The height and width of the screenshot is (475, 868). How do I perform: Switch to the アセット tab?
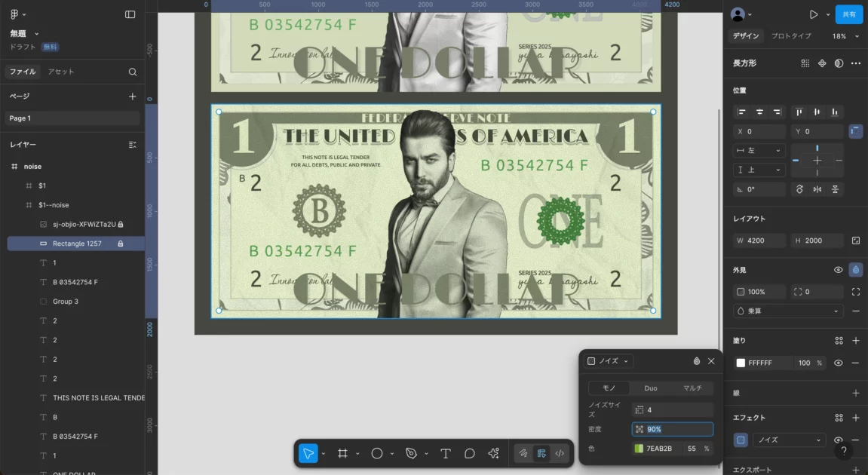61,72
